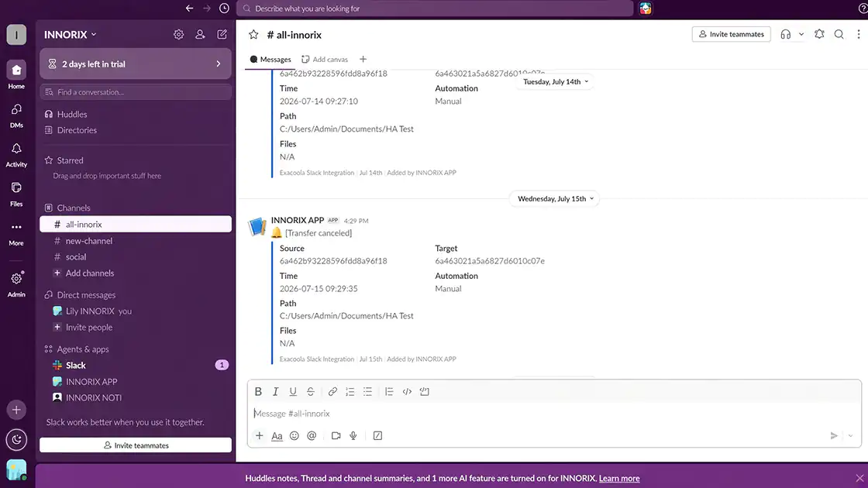Open the Tuesday, July 14th date dropdown
This screenshot has height=488, width=868.
(x=556, y=82)
